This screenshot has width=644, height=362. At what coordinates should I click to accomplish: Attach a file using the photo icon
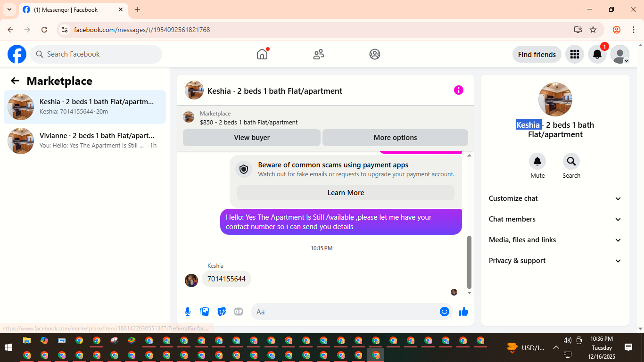coord(205,312)
